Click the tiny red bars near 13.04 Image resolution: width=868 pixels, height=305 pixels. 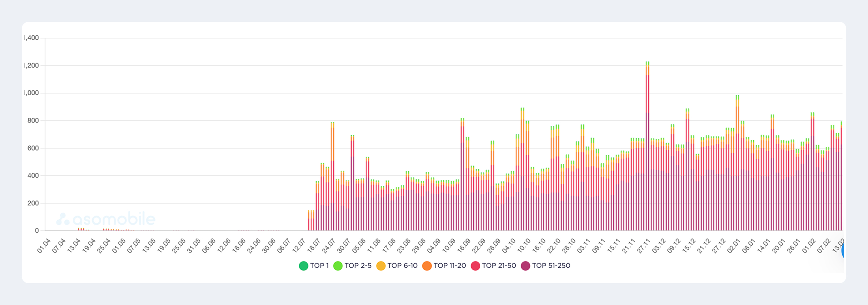coord(81,229)
